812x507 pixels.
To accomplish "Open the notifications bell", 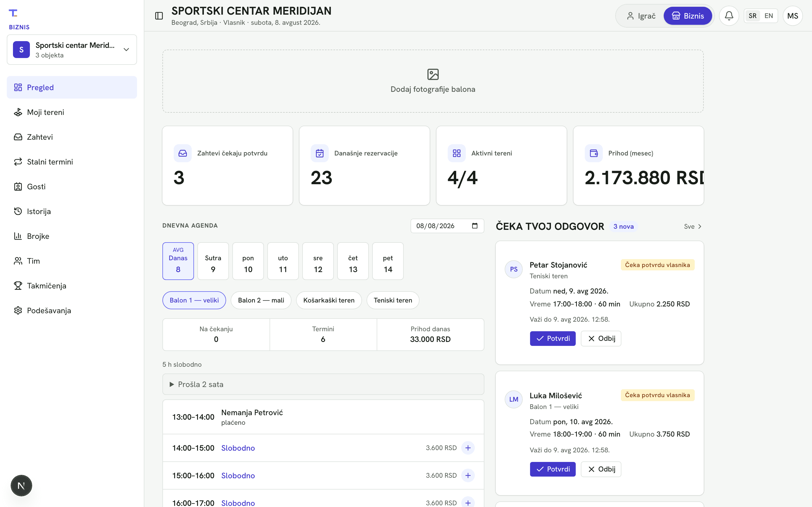I will [729, 16].
